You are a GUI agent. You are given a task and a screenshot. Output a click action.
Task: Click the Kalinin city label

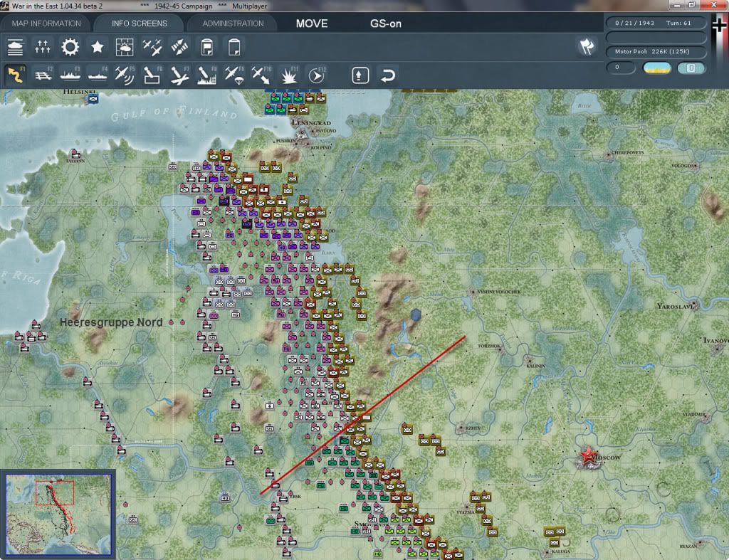tap(535, 366)
